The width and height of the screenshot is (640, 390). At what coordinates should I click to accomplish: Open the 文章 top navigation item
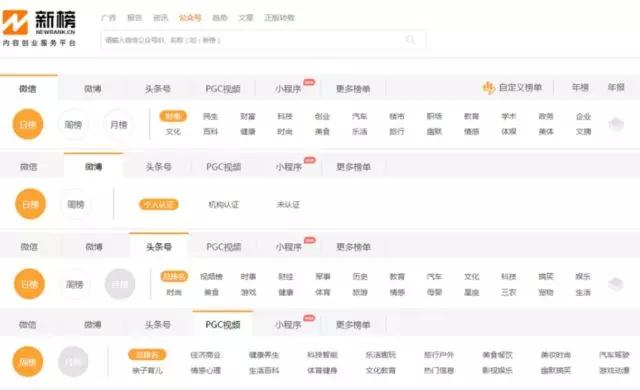pos(246,18)
